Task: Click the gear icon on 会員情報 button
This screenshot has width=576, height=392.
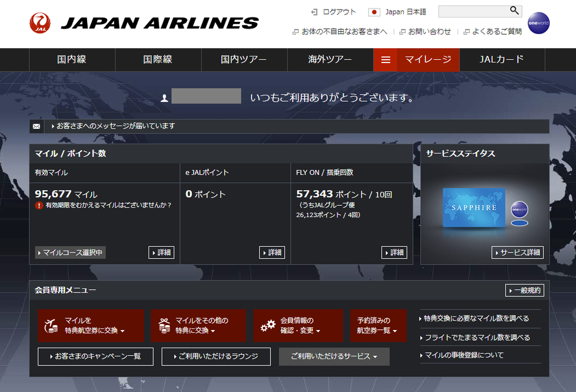Action: coord(268,326)
